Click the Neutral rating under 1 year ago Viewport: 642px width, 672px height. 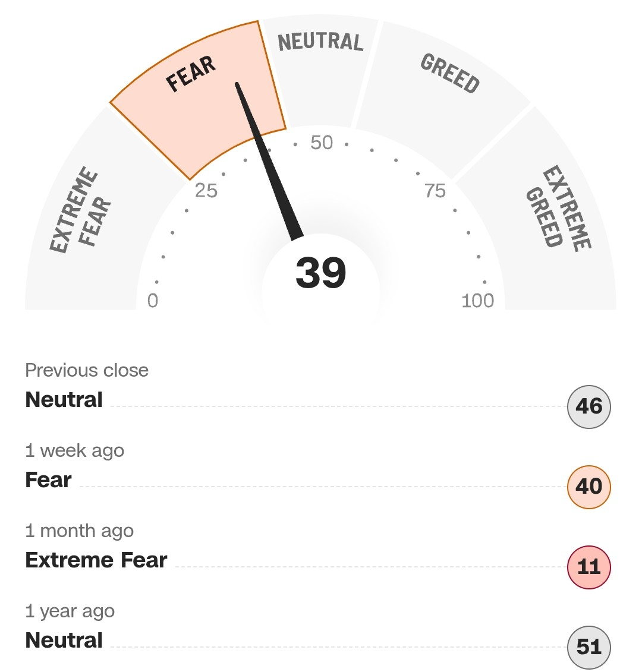click(64, 640)
